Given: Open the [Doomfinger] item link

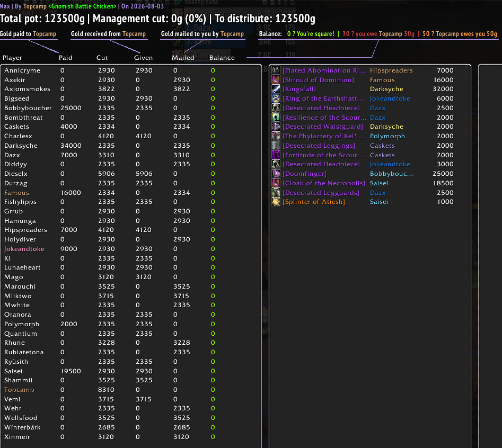Looking at the screenshot, I should [x=304, y=174].
